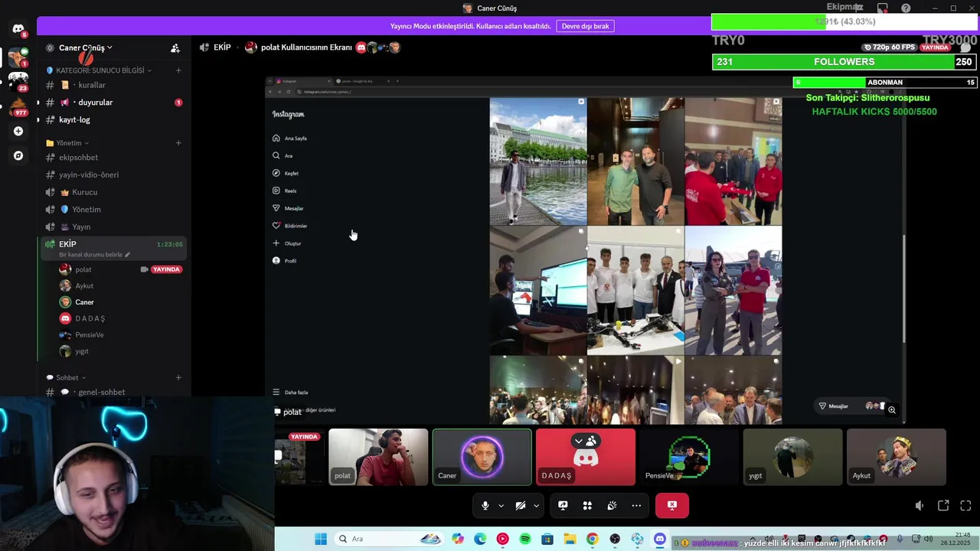Open server with 23 notification badge

18,81
